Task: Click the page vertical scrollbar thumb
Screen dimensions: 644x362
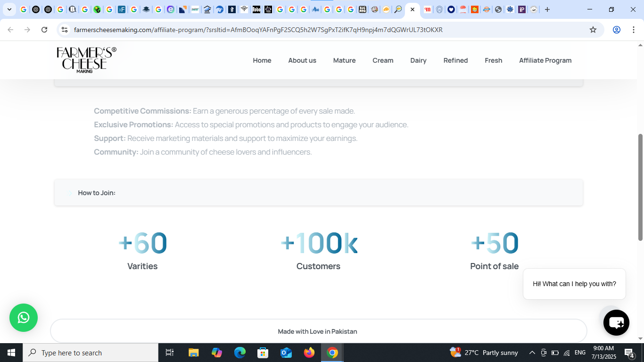Action: click(640, 187)
